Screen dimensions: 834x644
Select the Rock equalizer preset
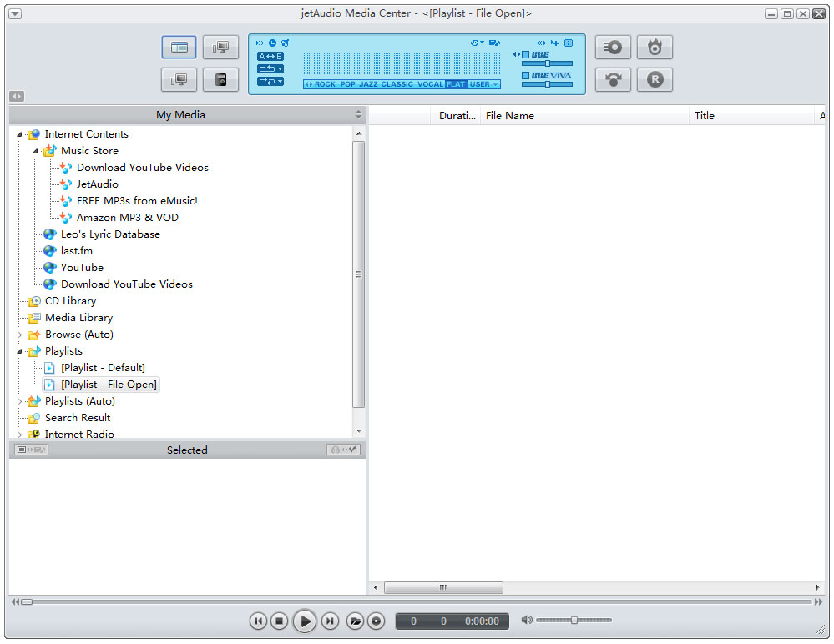(x=325, y=85)
